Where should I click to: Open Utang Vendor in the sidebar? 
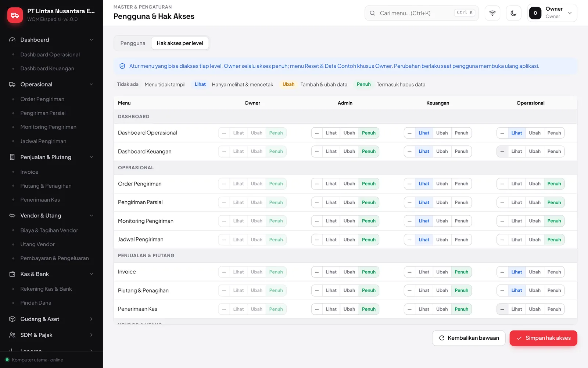pyautogui.click(x=37, y=244)
